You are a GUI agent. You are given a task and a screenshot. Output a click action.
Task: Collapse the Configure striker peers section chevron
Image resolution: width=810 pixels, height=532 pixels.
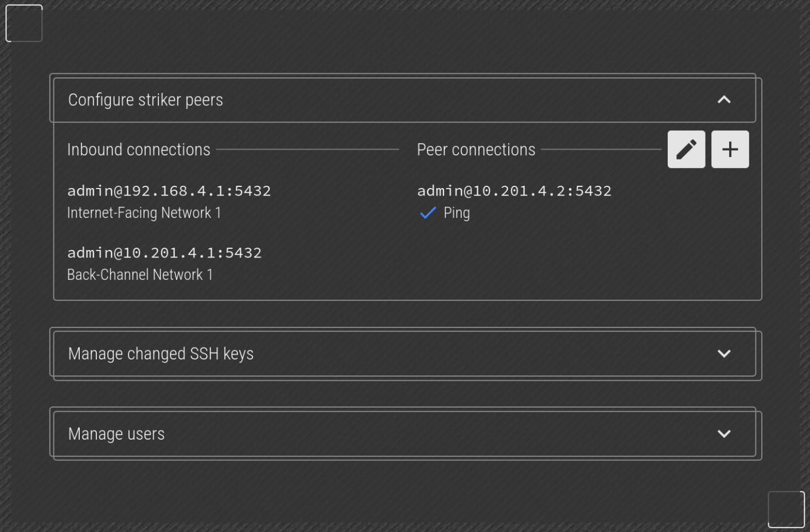724,100
